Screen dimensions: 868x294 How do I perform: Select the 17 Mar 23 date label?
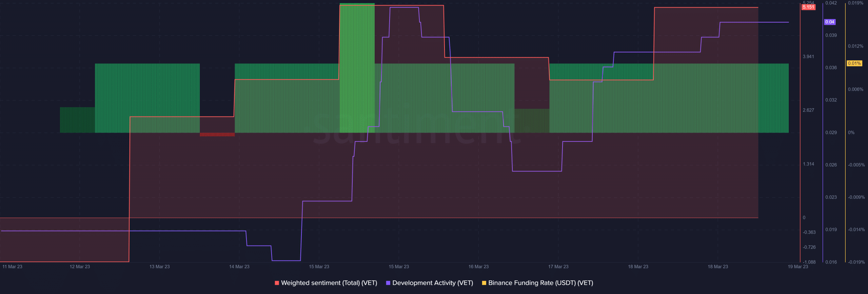point(558,267)
